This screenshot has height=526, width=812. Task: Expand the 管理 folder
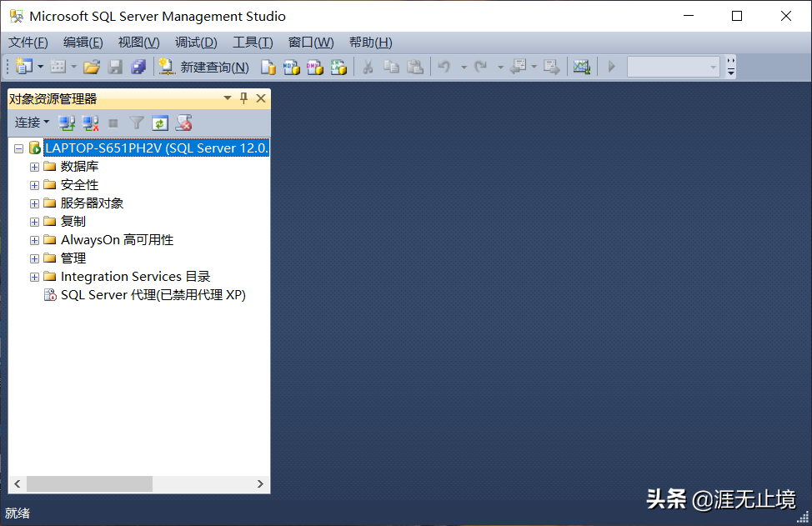pyautogui.click(x=34, y=258)
